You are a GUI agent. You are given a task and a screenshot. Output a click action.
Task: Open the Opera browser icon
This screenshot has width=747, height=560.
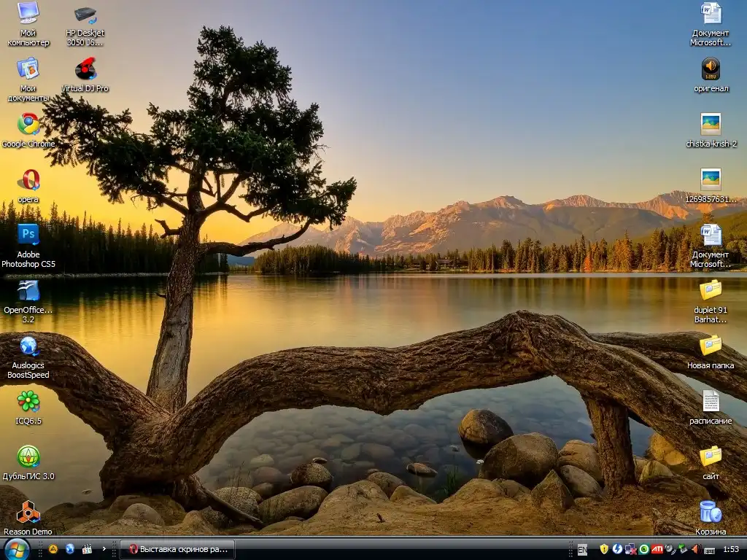click(x=28, y=180)
